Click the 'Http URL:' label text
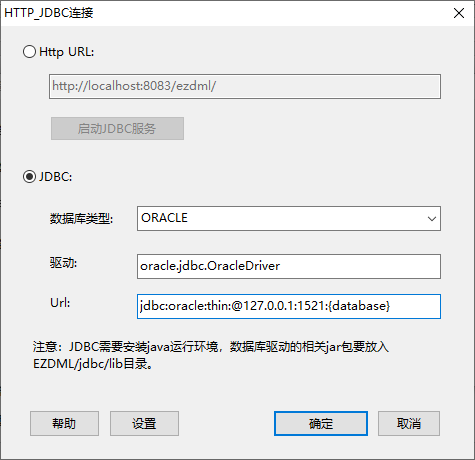Viewport: 475px width, 460px height. coord(67,52)
